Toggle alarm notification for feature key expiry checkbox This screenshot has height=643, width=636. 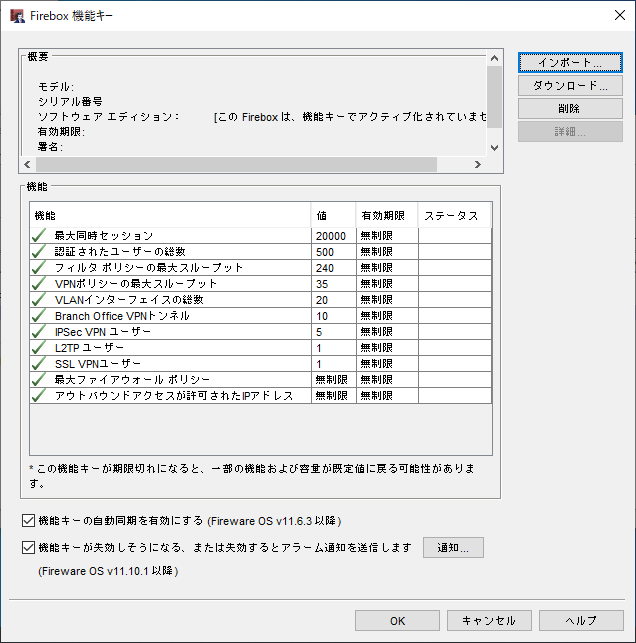pyautogui.click(x=28, y=547)
